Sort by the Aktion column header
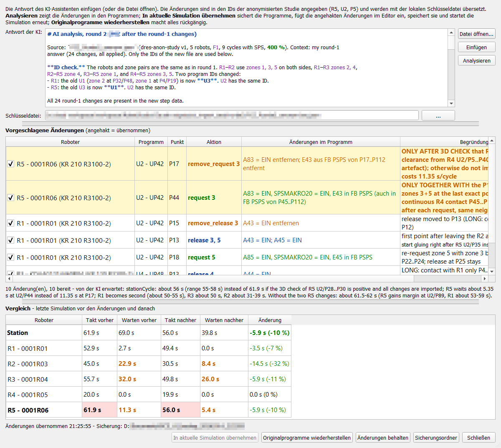This screenshot has width=501, height=448. click(x=214, y=142)
